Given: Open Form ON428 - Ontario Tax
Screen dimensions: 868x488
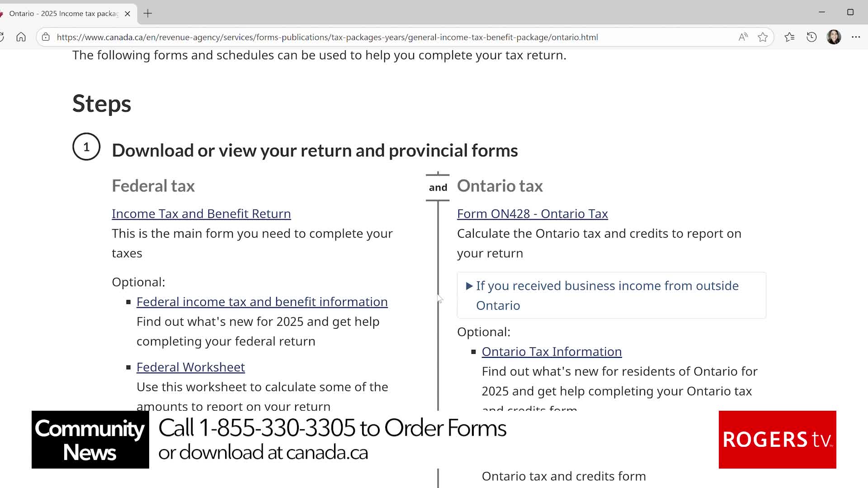Looking at the screenshot, I should click(x=532, y=213).
